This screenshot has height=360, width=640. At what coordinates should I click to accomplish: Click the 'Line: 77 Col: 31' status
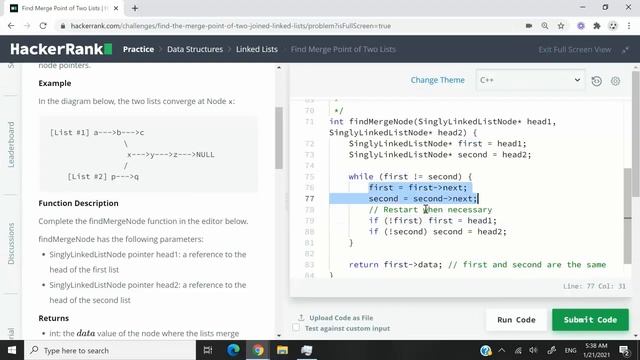click(x=594, y=286)
